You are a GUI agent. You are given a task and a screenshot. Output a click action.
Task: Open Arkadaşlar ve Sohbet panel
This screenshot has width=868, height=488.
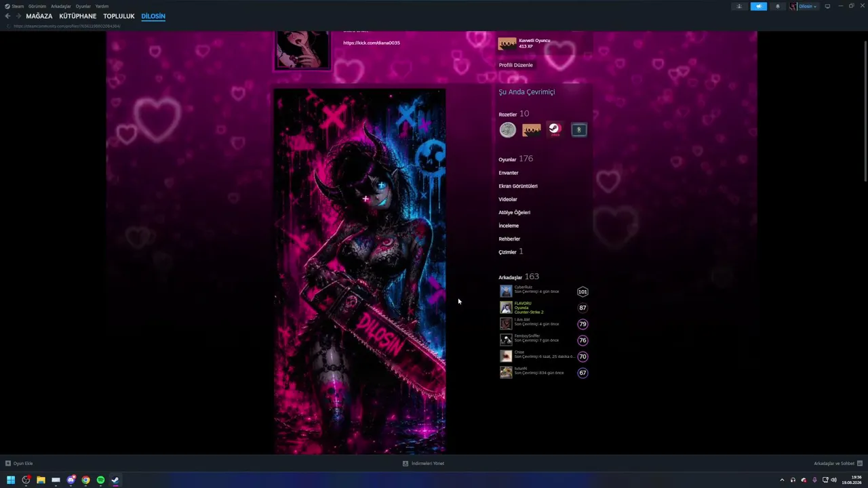838,464
